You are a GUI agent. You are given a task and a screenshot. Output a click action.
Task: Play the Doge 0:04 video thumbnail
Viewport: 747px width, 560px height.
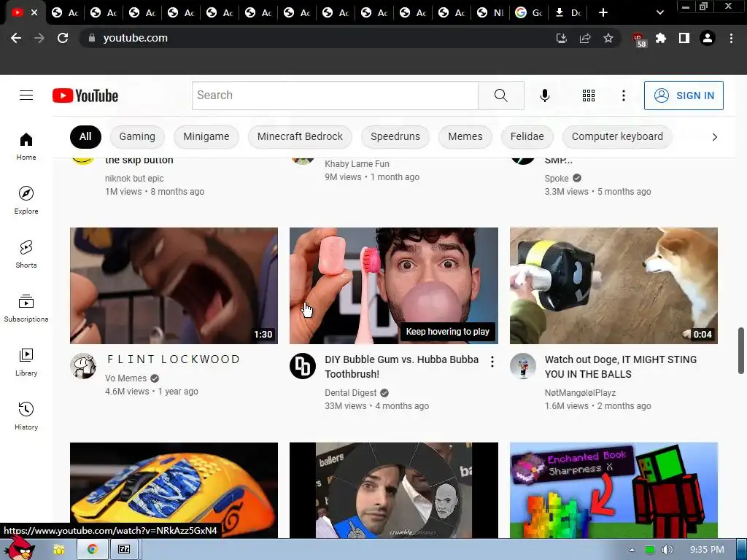[614, 286]
